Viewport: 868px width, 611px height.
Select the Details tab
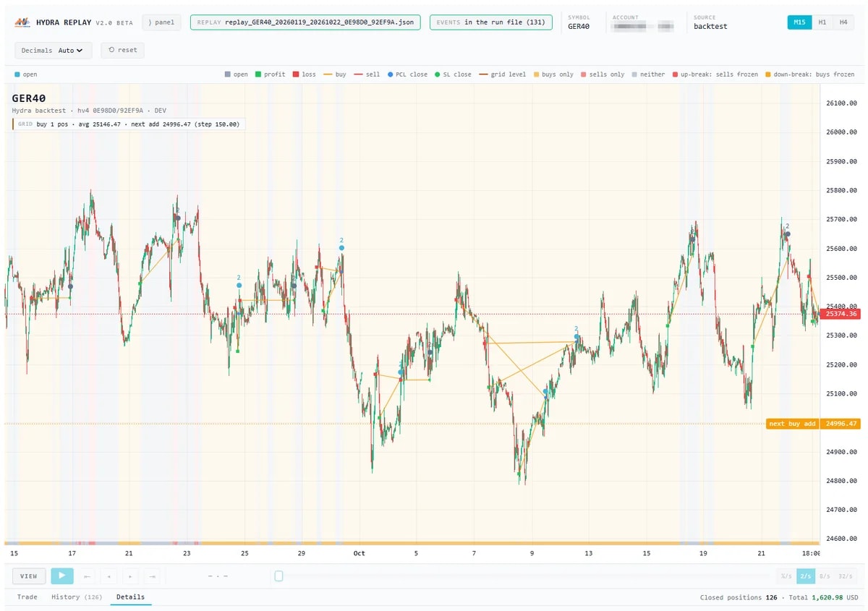point(130,597)
